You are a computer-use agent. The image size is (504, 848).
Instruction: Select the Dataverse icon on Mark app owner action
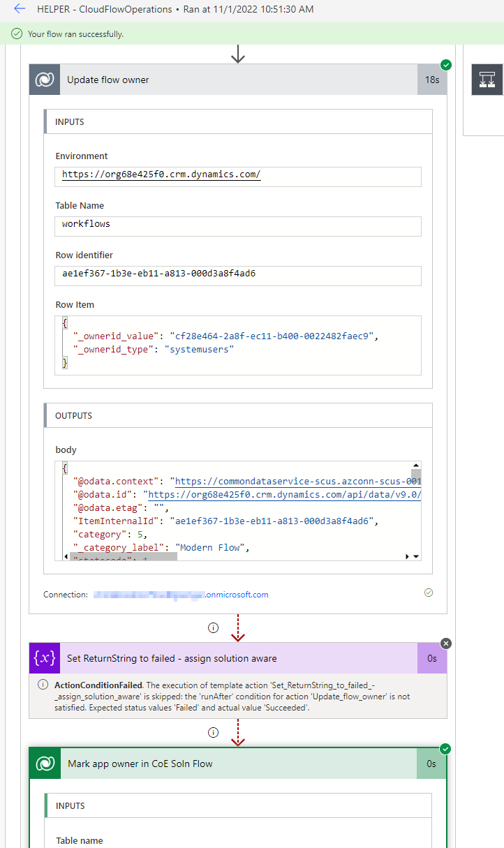click(x=44, y=763)
